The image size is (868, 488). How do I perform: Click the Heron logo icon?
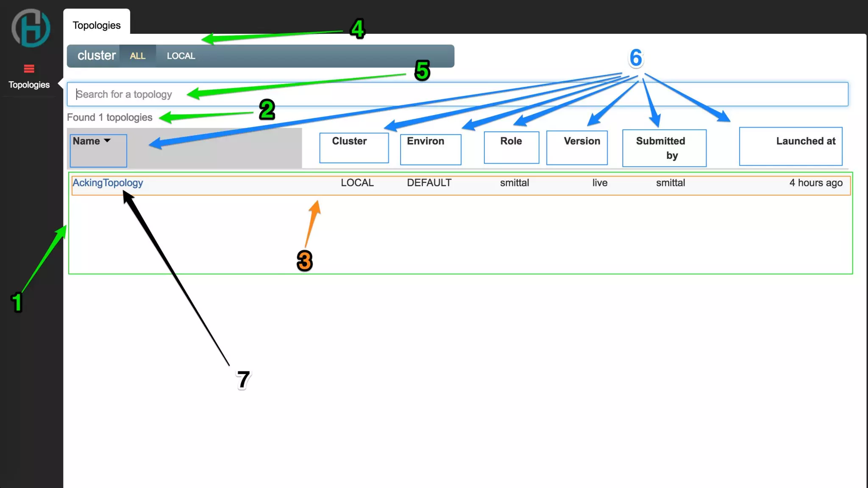coord(31,28)
